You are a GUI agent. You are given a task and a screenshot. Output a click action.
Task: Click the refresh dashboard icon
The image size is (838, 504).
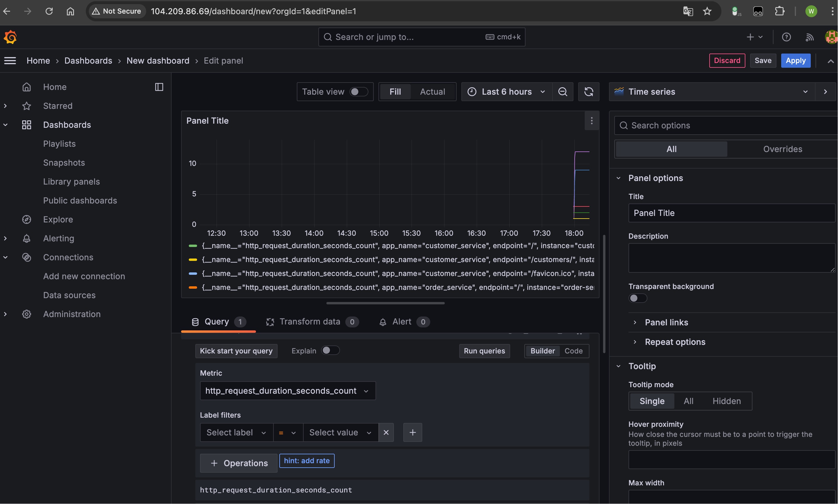(x=589, y=92)
